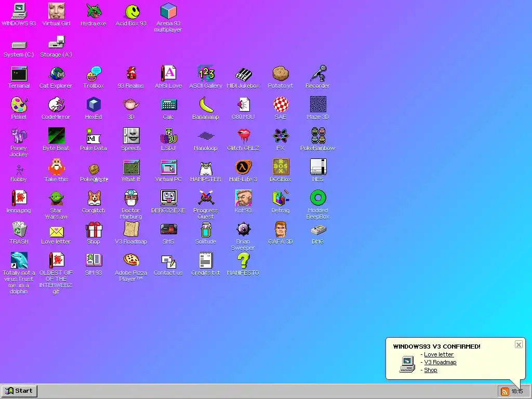Open PokéRainbow icon
Screen dimensions: 532x399
pyautogui.click(x=318, y=136)
